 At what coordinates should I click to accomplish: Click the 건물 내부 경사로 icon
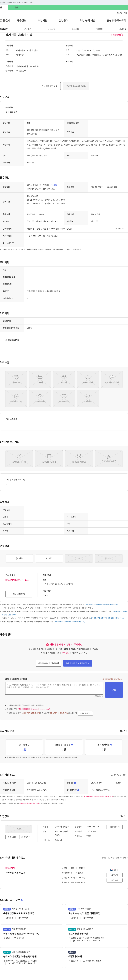109,458
